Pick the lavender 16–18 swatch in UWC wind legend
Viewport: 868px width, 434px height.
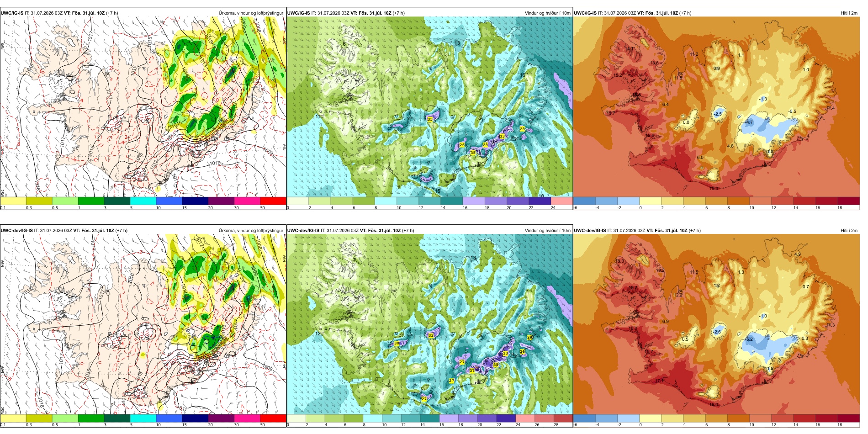(x=474, y=201)
